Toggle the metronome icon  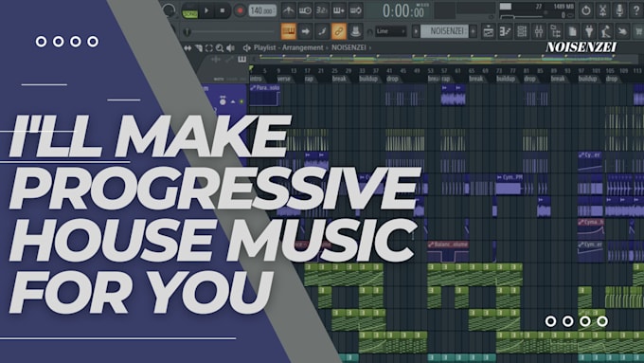pos(288,10)
